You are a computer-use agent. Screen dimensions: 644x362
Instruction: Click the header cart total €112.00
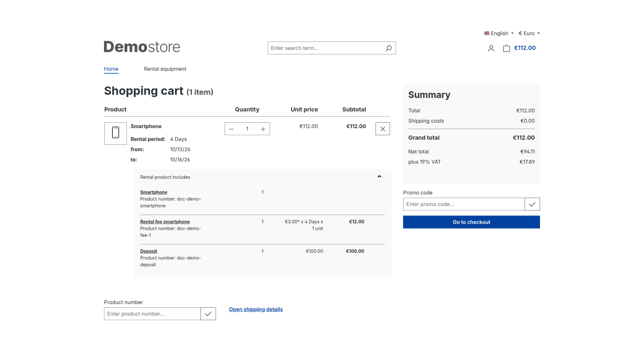coord(525,48)
